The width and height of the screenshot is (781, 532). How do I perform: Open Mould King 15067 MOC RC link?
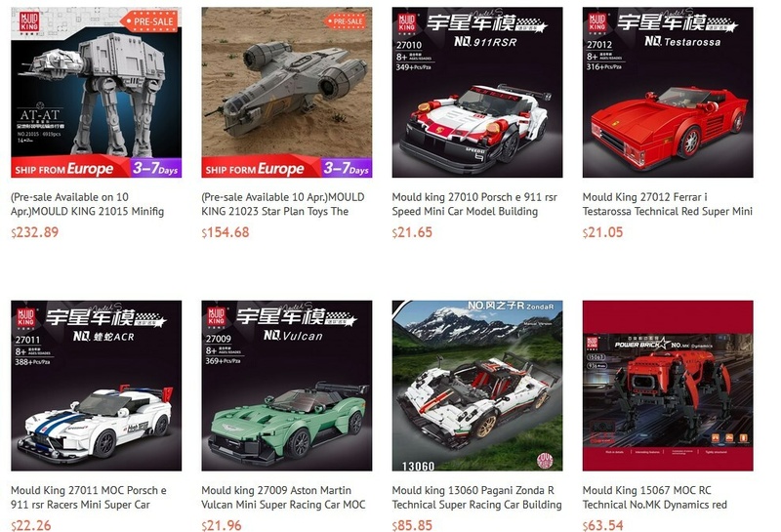pyautogui.click(x=655, y=497)
